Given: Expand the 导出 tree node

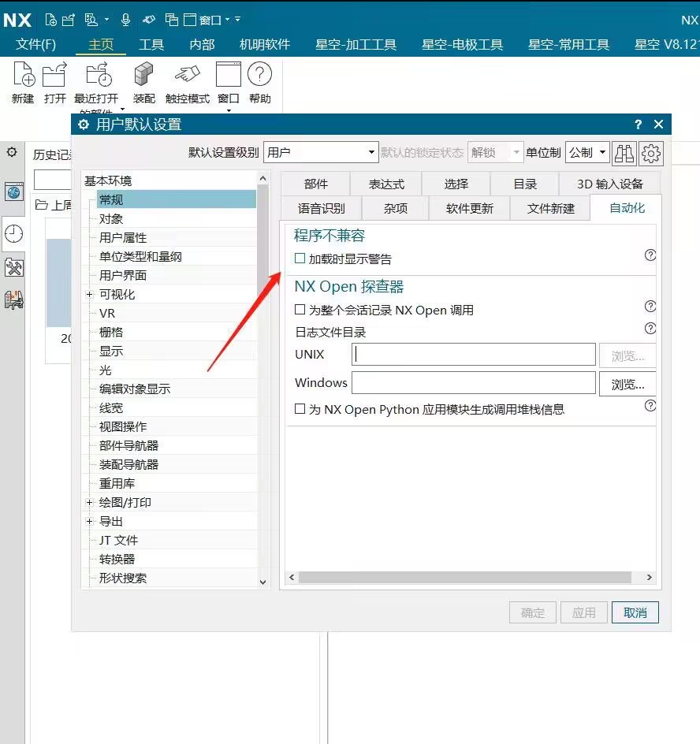Looking at the screenshot, I should pos(89,521).
